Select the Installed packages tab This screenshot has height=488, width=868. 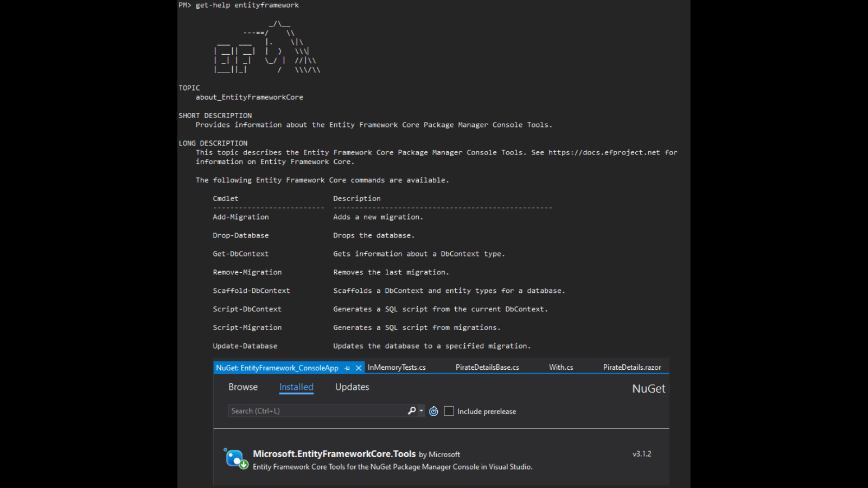pos(296,387)
